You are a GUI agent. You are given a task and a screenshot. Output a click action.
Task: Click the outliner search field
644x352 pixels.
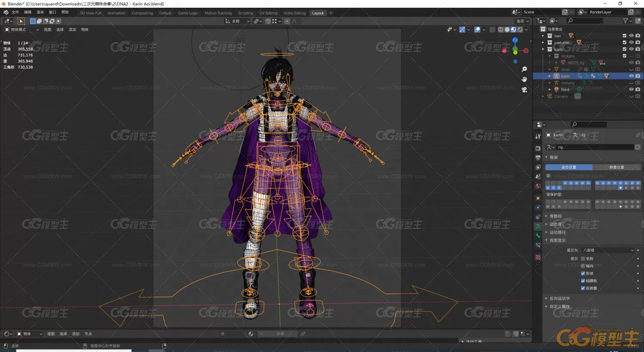584,21
